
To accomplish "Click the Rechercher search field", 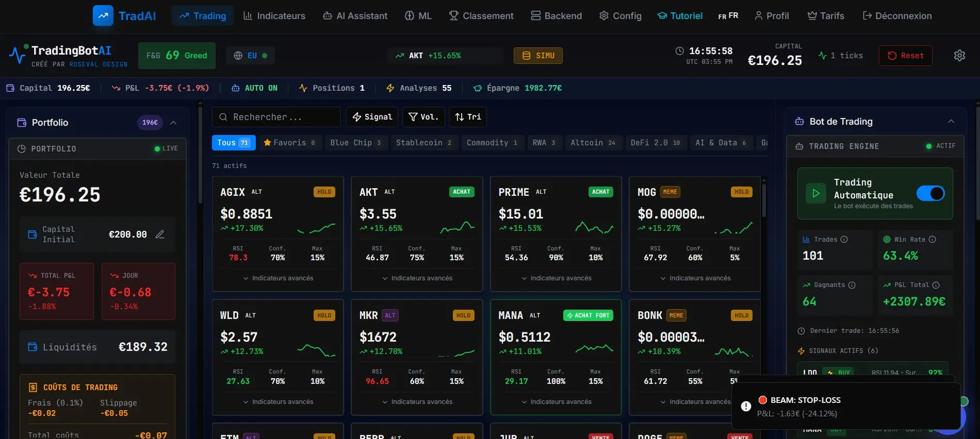I will [x=276, y=117].
